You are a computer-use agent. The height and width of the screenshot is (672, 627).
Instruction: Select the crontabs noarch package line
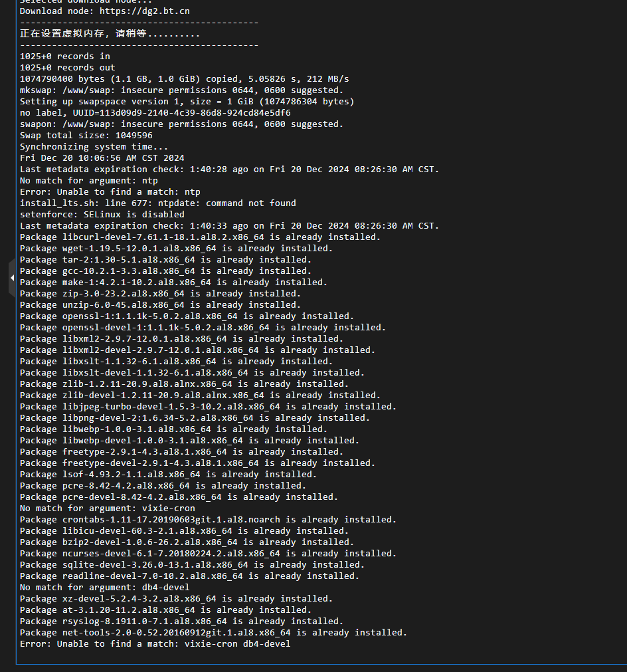(208, 519)
